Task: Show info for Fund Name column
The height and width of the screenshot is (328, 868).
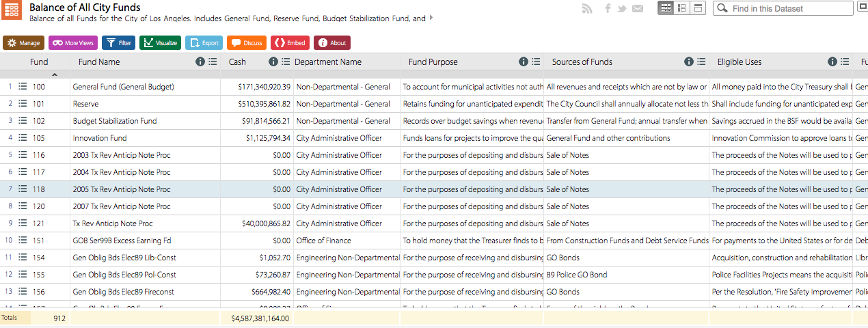Action: click(x=200, y=61)
